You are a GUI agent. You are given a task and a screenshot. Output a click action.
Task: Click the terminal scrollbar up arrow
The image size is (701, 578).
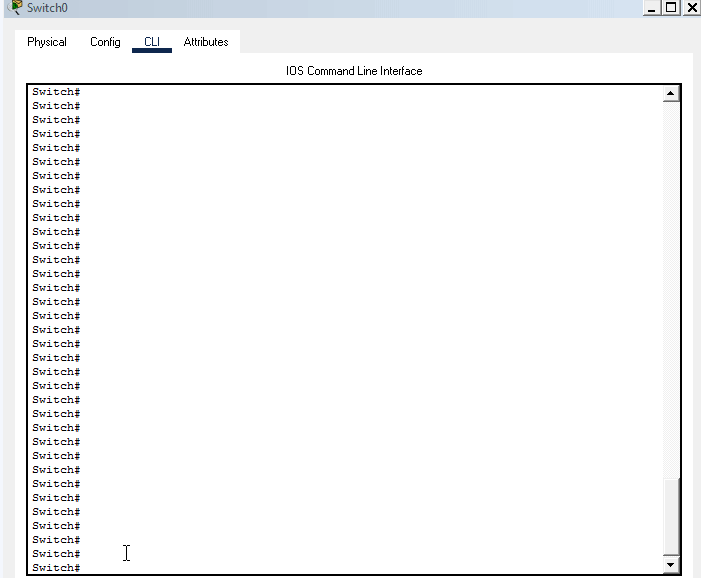tap(671, 94)
